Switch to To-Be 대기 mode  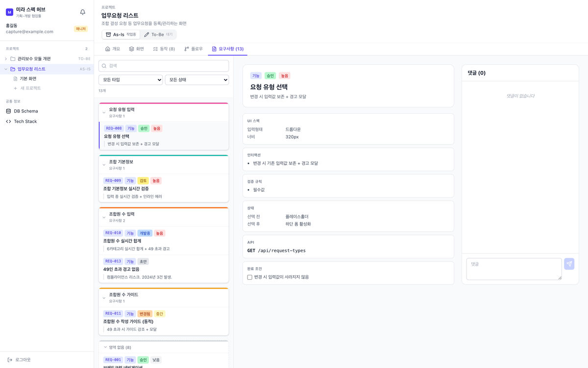pyautogui.click(x=158, y=35)
